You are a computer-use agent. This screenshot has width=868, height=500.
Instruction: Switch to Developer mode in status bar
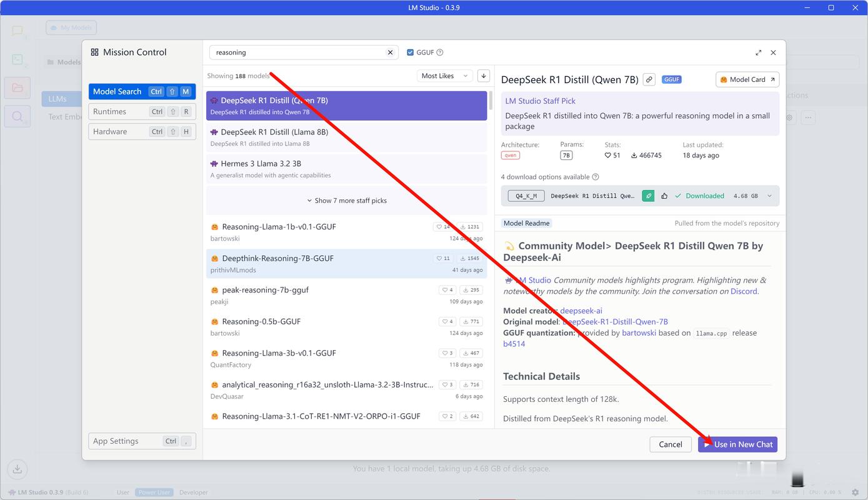pyautogui.click(x=194, y=492)
